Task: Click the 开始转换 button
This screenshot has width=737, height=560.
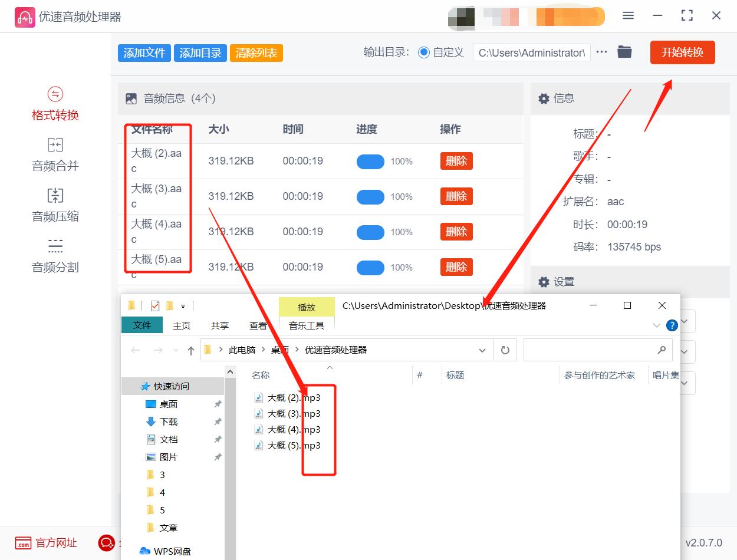Action: pos(682,52)
